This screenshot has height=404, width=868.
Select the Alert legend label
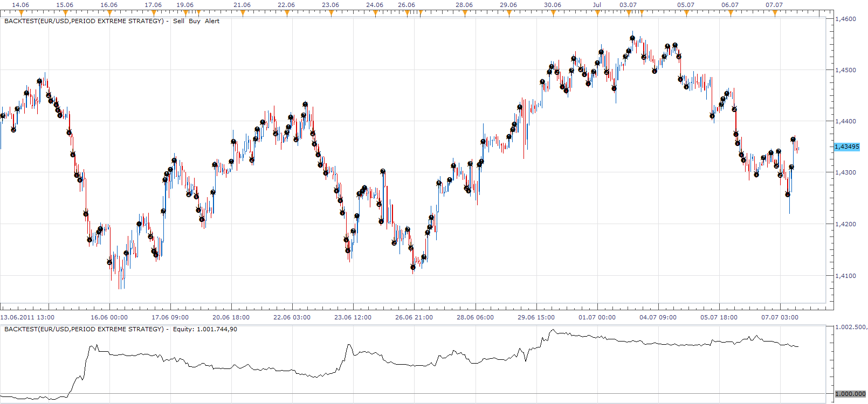pos(212,21)
